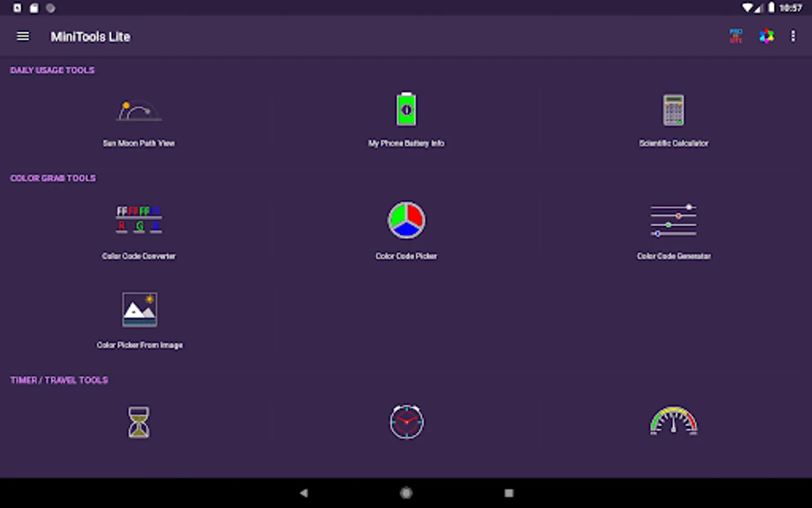812x508 pixels.
Task: Tap the Android recent apps button
Action: (x=509, y=493)
